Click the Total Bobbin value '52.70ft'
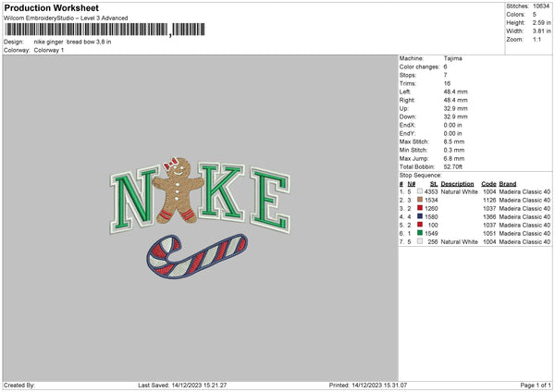The height and width of the screenshot is (392, 555). tap(453, 166)
